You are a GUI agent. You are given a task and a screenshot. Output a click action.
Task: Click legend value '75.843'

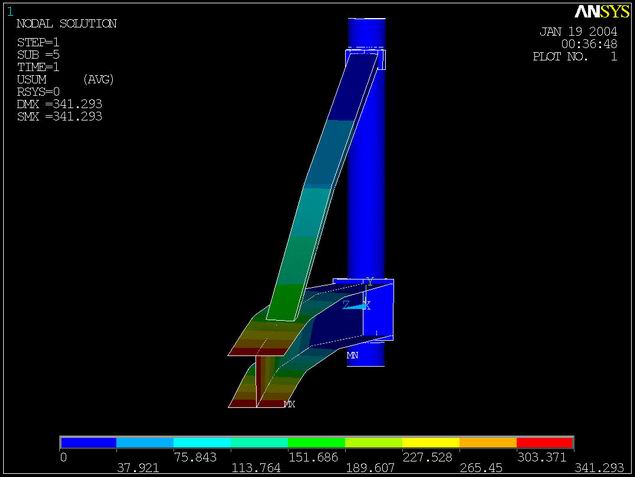[x=195, y=457]
